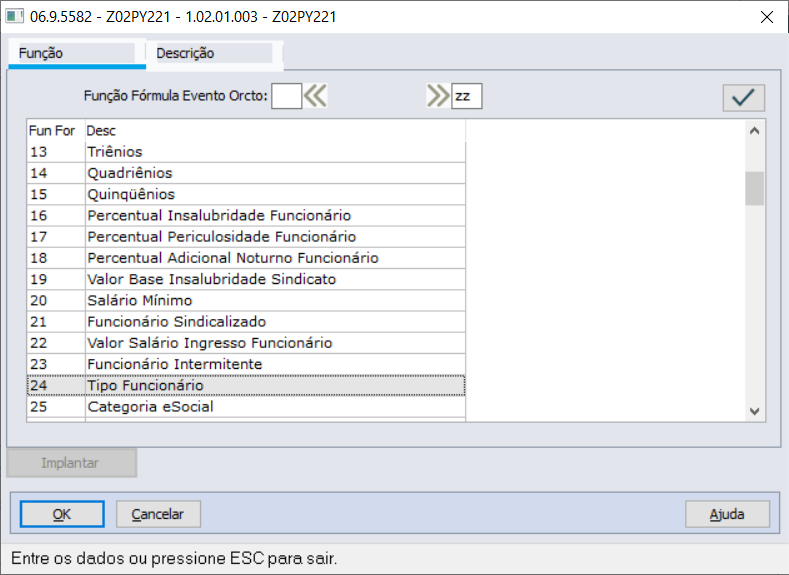Select Percentual Periculosidade Funcionário row
The width and height of the screenshot is (789, 575).
[246, 236]
